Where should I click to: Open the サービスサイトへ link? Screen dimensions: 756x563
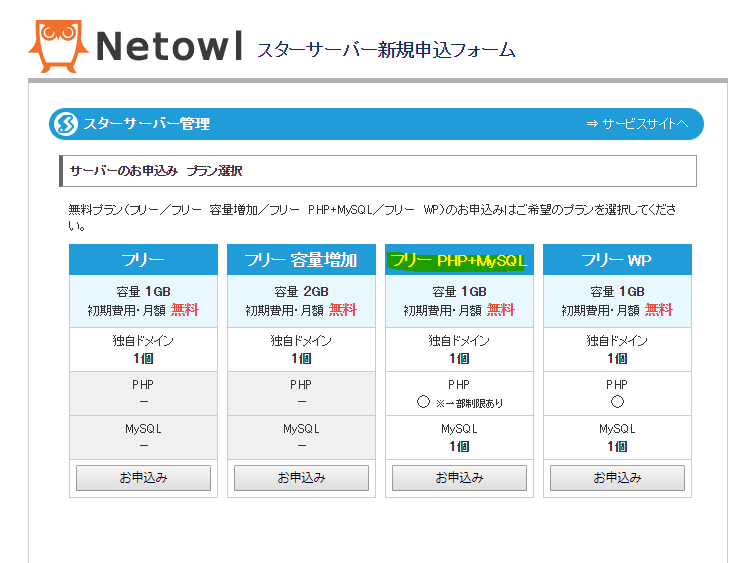pos(637,124)
